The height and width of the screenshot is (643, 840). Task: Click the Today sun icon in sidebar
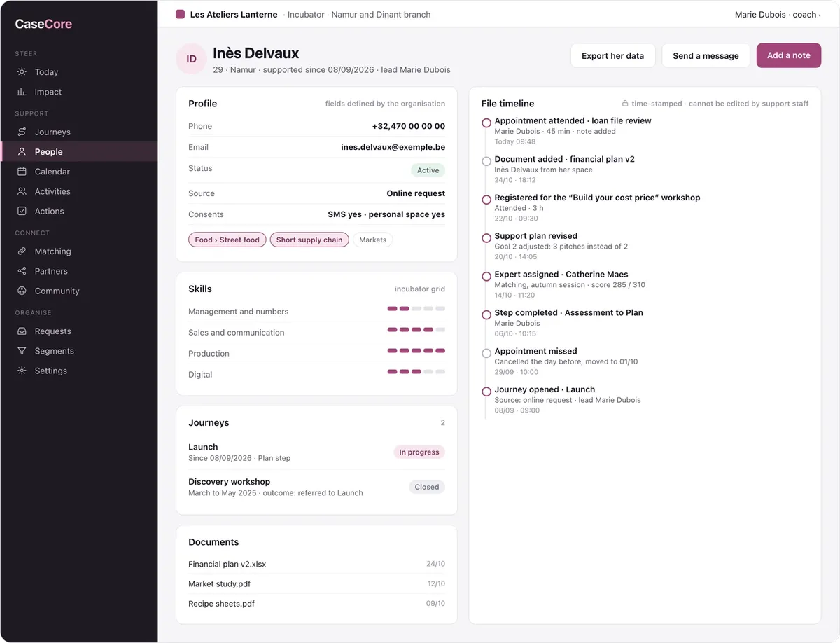[x=22, y=72]
